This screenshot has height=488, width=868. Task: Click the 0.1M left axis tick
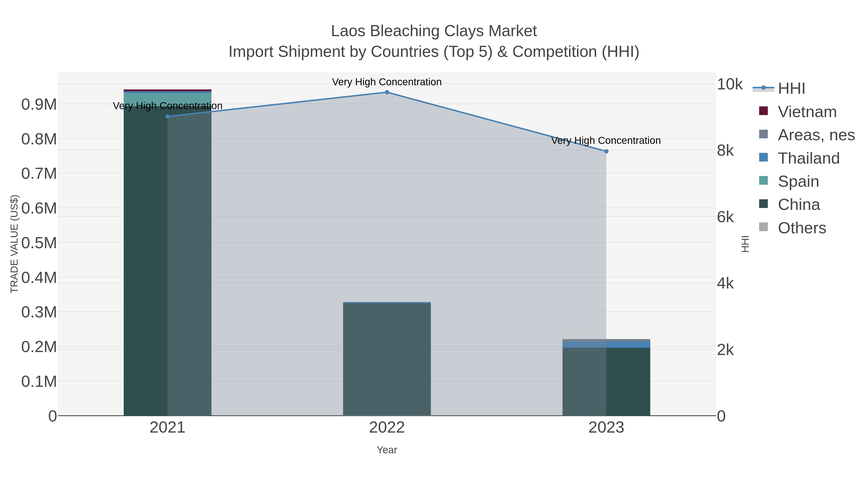click(39, 381)
